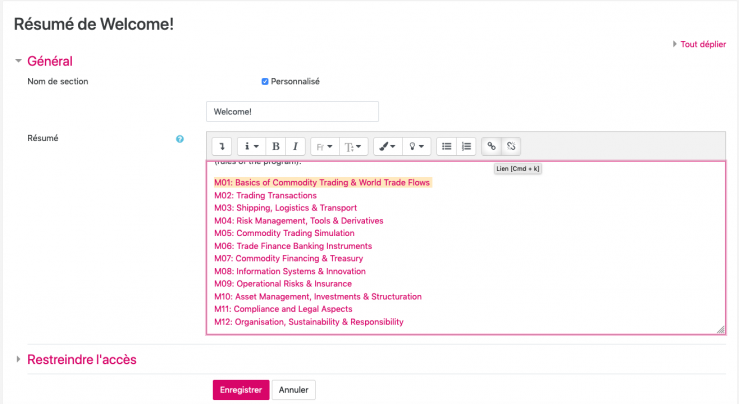The image size is (739, 404).
Task: Click the toolbar toggle arrow icon
Action: (x=222, y=146)
